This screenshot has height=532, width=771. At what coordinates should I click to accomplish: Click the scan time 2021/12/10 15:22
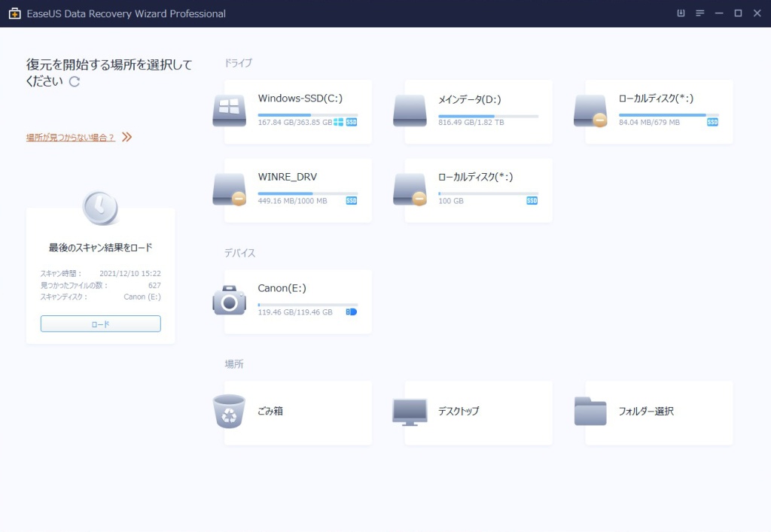point(130,274)
